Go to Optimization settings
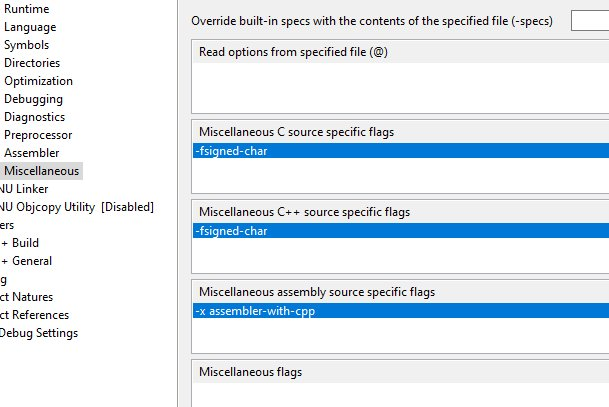This screenshot has height=407, width=609. pyautogui.click(x=38, y=81)
